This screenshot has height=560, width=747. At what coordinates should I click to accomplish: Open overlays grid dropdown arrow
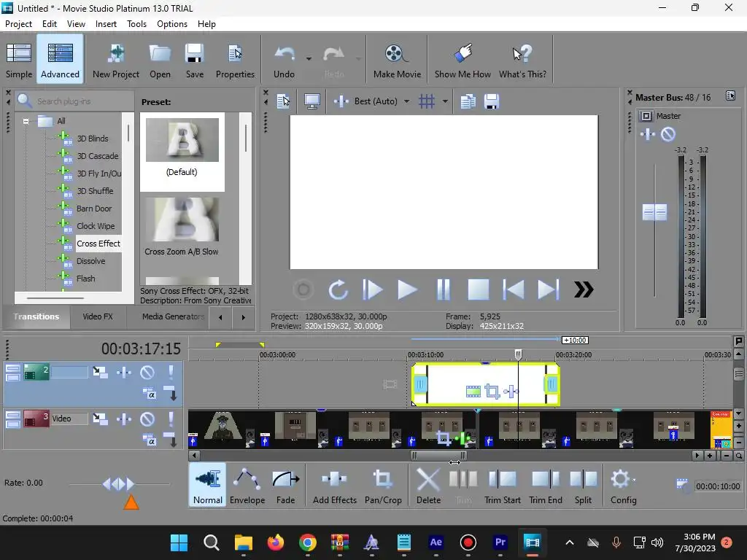(x=445, y=101)
